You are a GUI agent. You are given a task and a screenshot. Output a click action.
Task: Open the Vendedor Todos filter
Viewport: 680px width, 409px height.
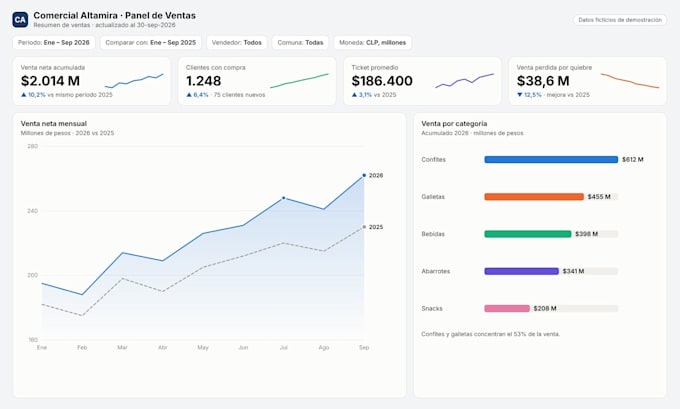click(237, 43)
